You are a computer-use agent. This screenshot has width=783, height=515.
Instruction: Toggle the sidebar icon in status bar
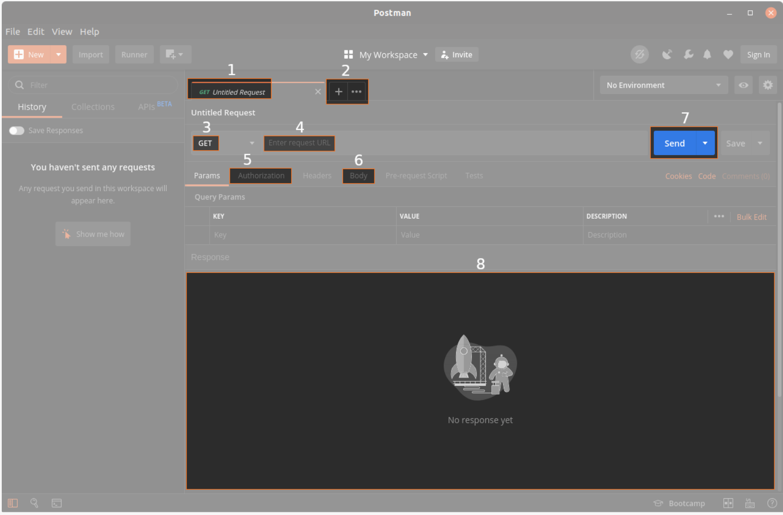pyautogui.click(x=13, y=503)
